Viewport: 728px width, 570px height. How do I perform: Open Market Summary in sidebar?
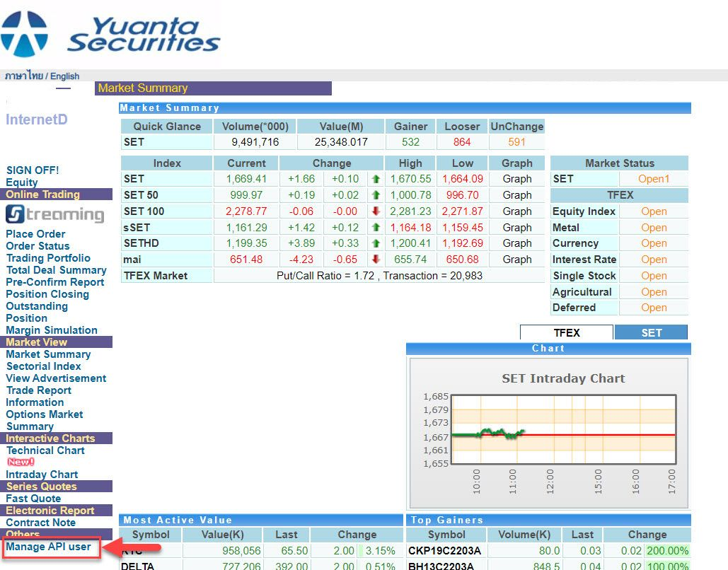tap(48, 354)
